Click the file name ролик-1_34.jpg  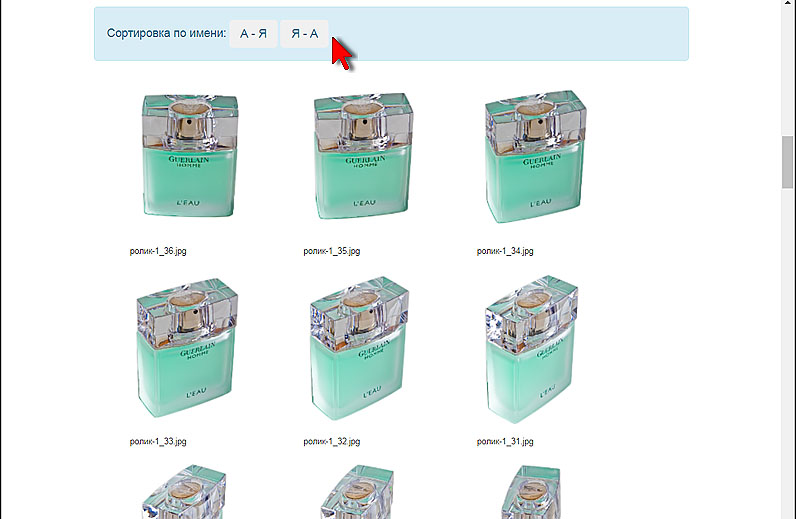(x=505, y=251)
